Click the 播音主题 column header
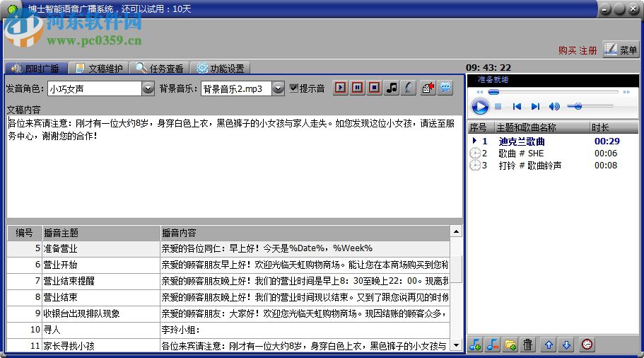 [101, 233]
